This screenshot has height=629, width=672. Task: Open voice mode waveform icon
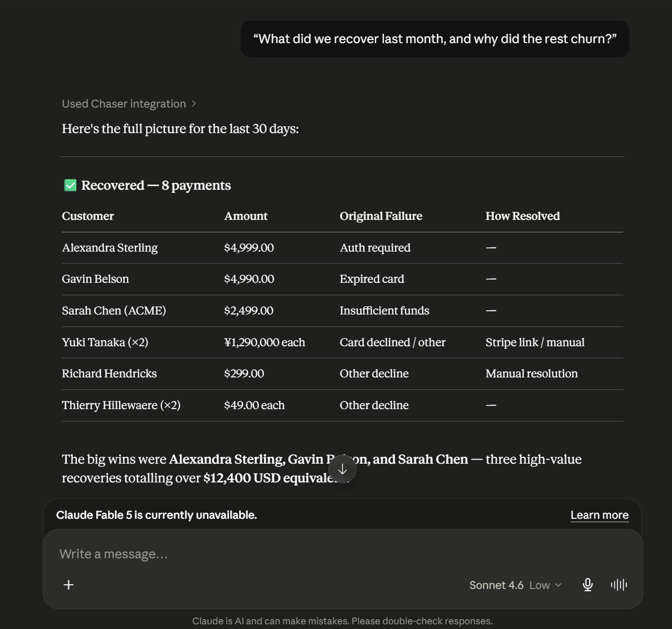point(619,585)
